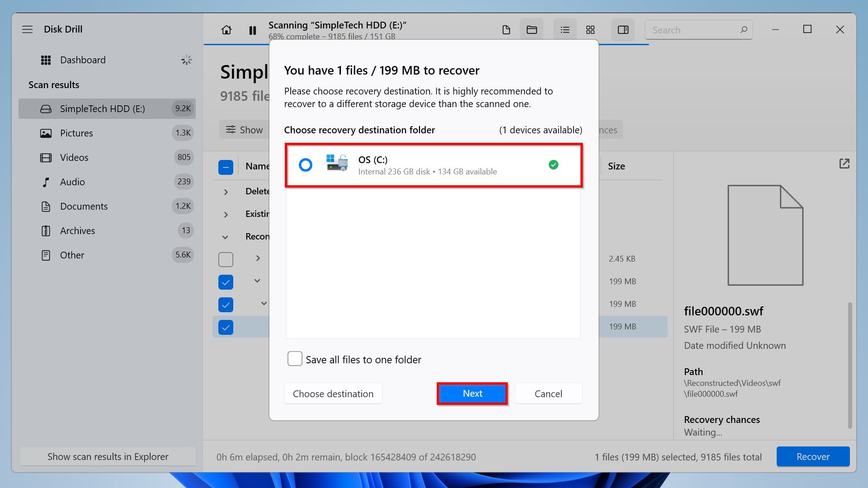Click the Documents page icon

(46, 206)
